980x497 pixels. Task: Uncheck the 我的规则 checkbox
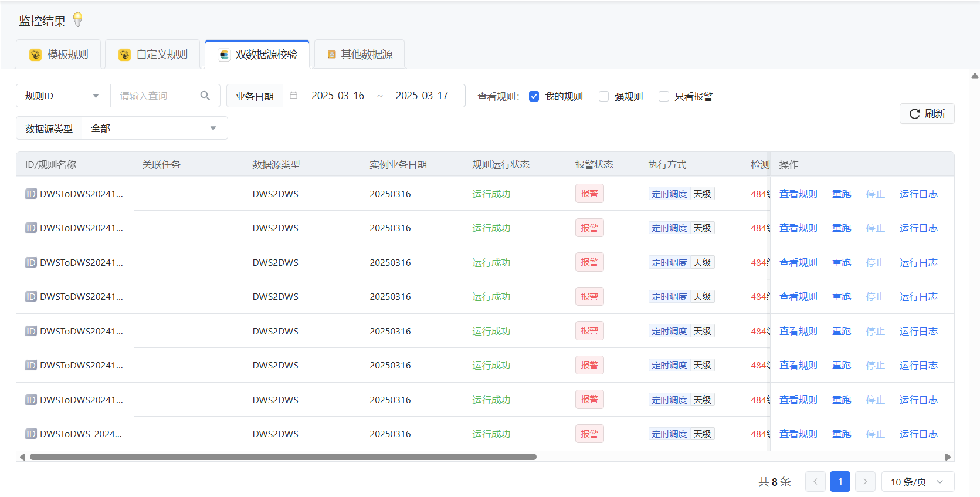pyautogui.click(x=534, y=96)
